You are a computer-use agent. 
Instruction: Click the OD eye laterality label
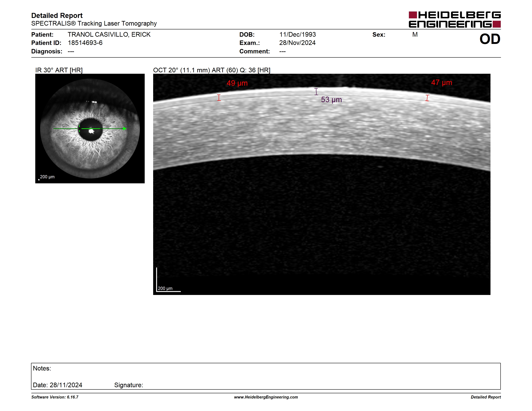[490, 39]
